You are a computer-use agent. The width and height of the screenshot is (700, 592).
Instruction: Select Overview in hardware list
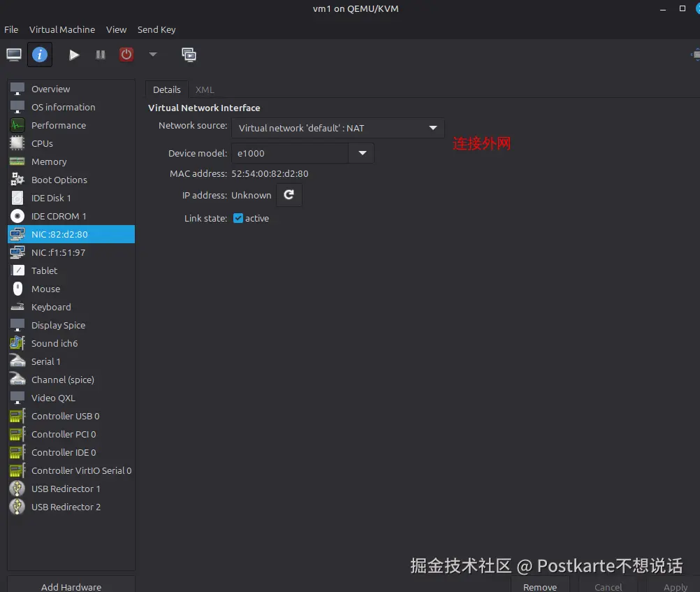[x=71, y=89]
